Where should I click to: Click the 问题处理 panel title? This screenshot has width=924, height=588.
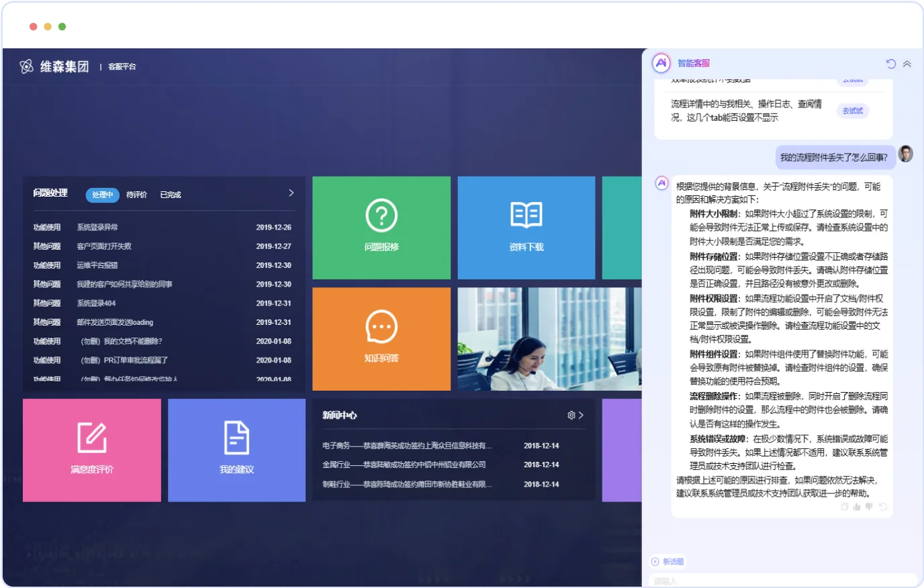pos(51,193)
